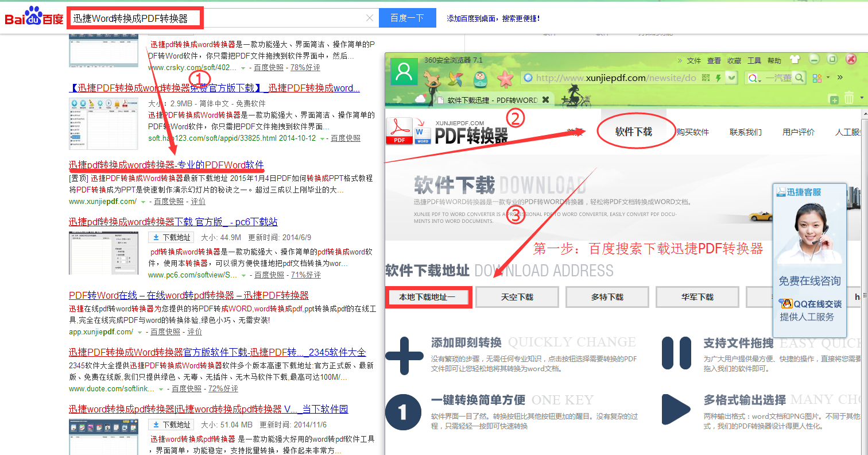
Task: Expand the arrow next to www.duote.com URL
Action: (160, 389)
